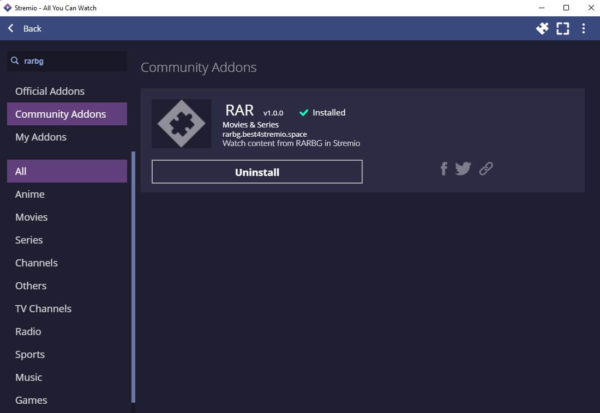Screen dimensions: 600x413
Task: Focus the addon search field containing rarbg
Action: pos(67,61)
